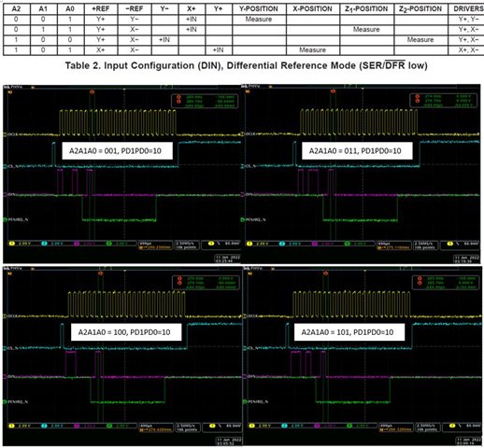
Task: Click the Z2-POSITION column header
Action: [420, 9]
